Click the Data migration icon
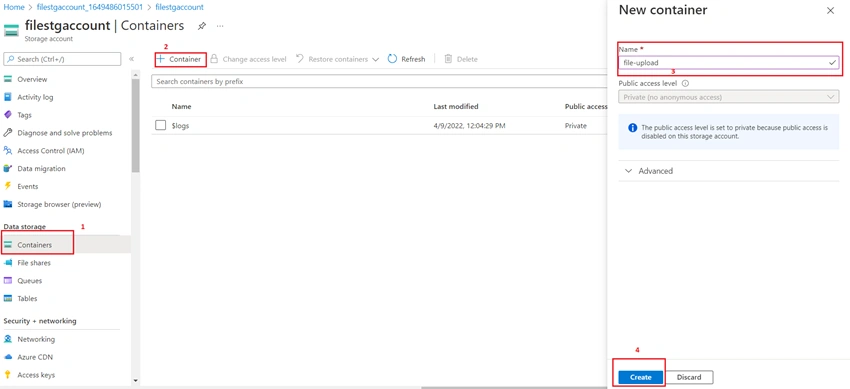850x389 pixels. [8, 168]
